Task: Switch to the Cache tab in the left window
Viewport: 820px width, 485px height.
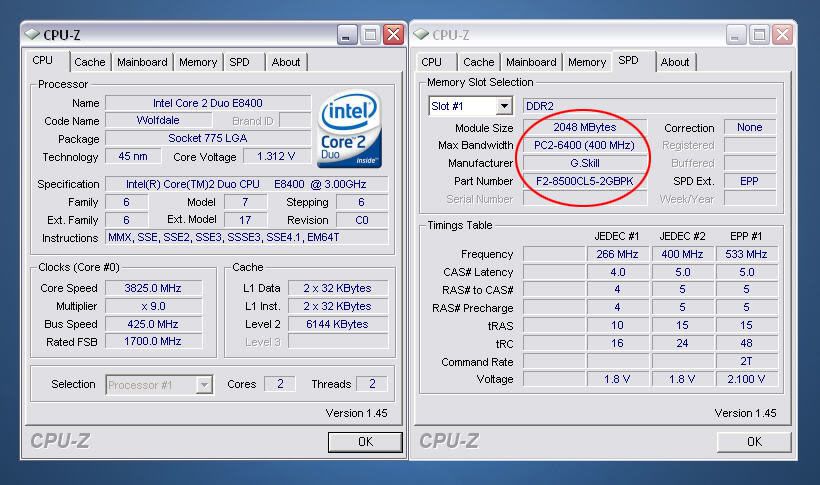Action: point(90,62)
